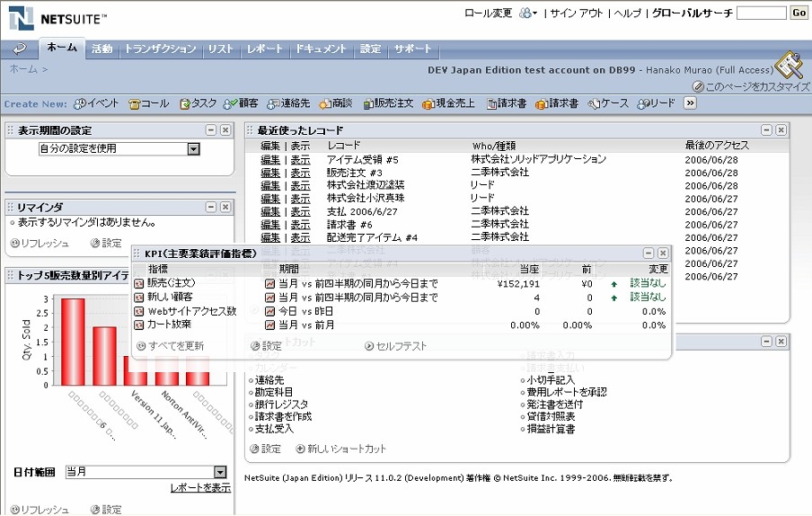Open the 日付範囲 当月 dropdown

pyautogui.click(x=146, y=472)
